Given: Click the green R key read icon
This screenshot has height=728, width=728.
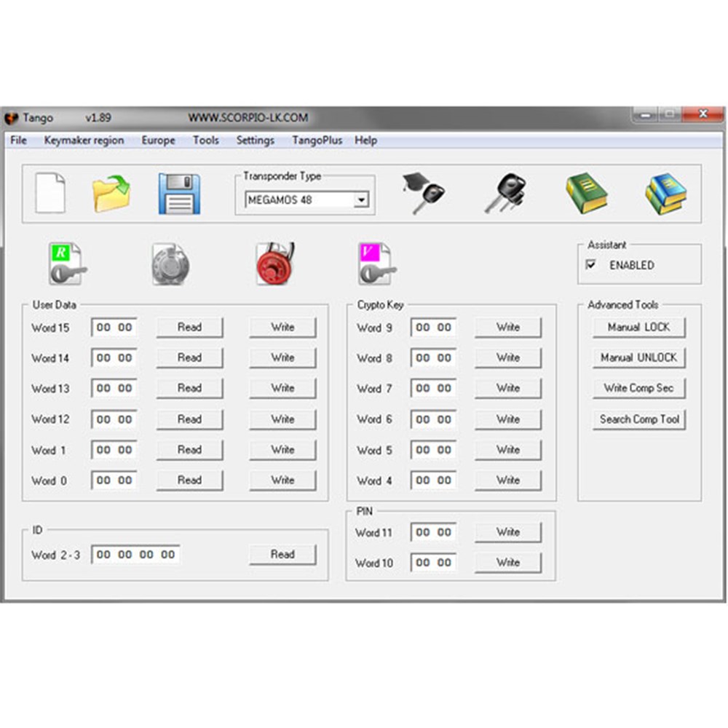Looking at the screenshot, I should [67, 264].
